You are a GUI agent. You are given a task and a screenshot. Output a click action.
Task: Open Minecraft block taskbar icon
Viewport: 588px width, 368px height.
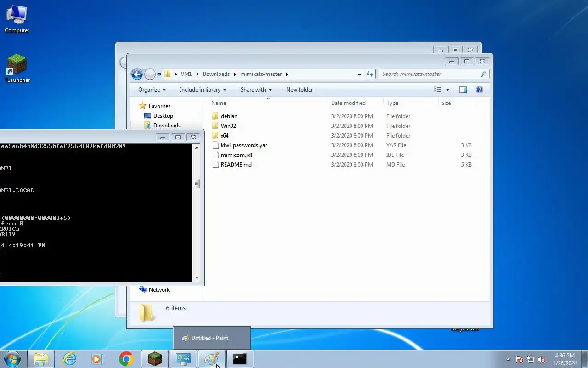point(155,359)
